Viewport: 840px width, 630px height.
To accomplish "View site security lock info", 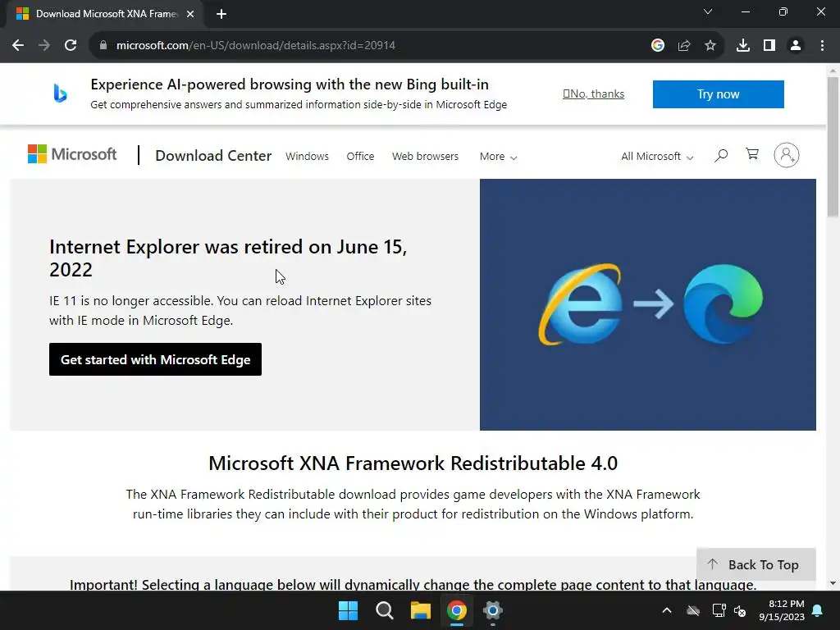I will pyautogui.click(x=103, y=46).
